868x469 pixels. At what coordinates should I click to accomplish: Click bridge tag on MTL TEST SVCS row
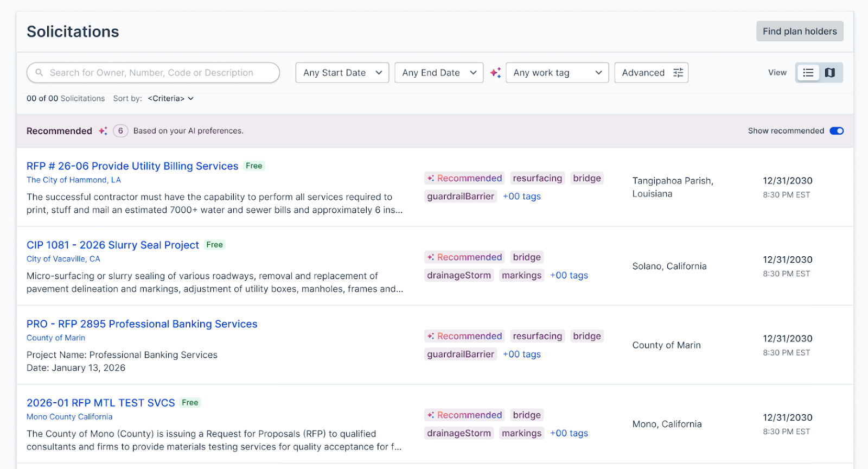tap(527, 415)
